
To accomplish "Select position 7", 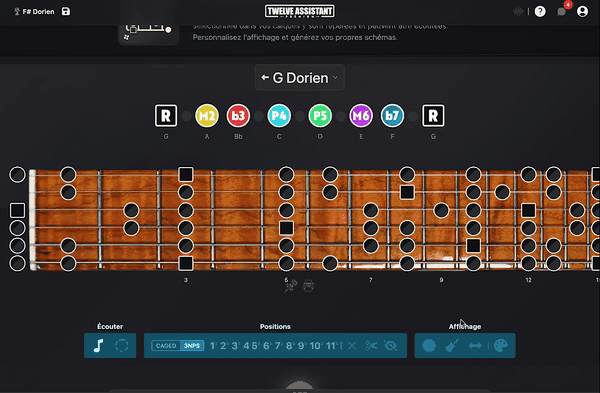I will 279,346.
